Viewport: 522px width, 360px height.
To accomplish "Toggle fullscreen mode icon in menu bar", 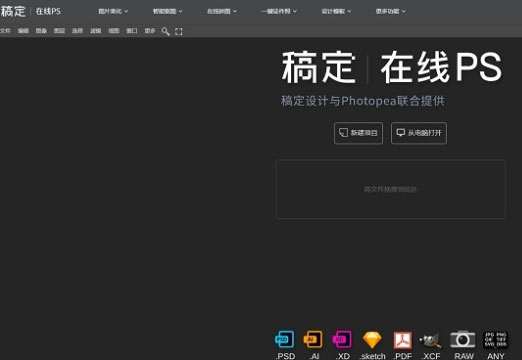I will click(x=179, y=31).
